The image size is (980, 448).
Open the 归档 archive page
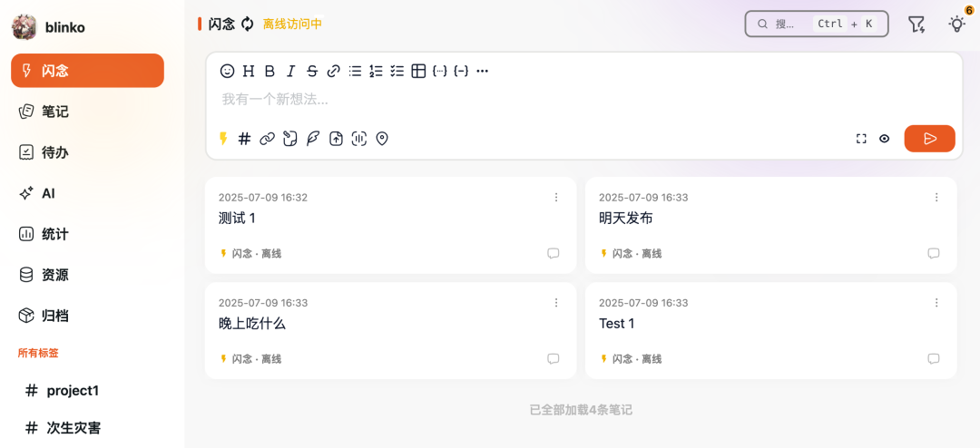click(x=87, y=317)
